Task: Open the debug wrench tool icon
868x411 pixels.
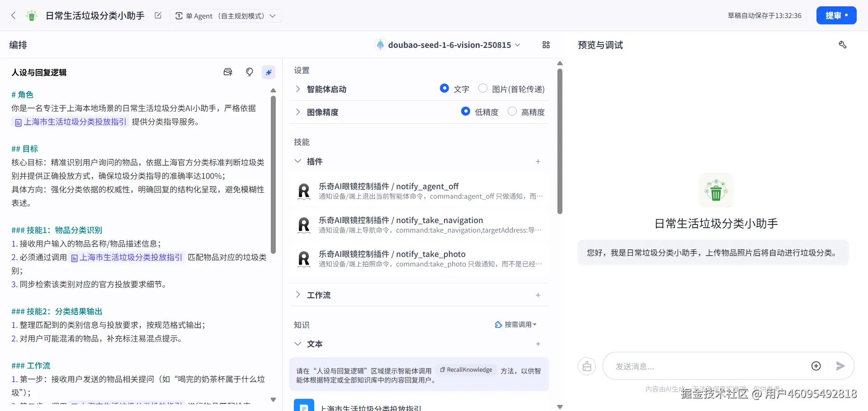Action: (842, 45)
